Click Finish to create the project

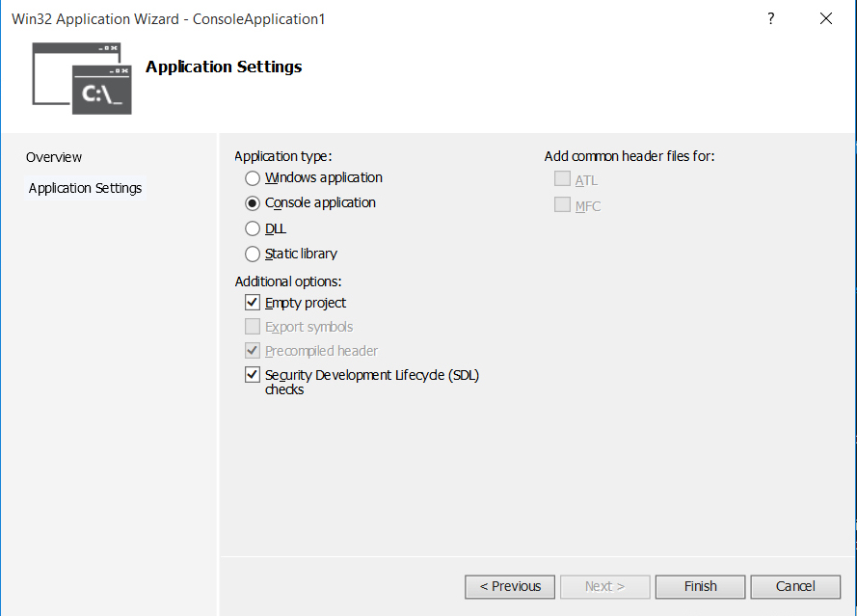pos(700,586)
